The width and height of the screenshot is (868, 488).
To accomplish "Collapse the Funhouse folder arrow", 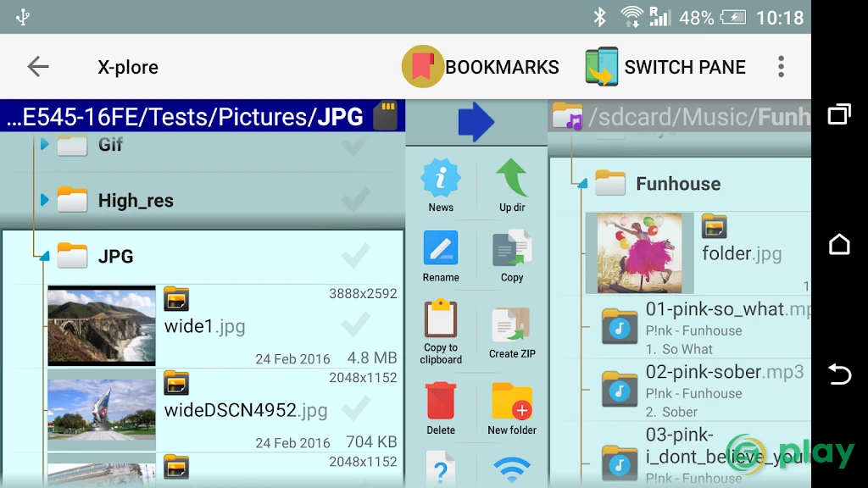I will point(581,183).
